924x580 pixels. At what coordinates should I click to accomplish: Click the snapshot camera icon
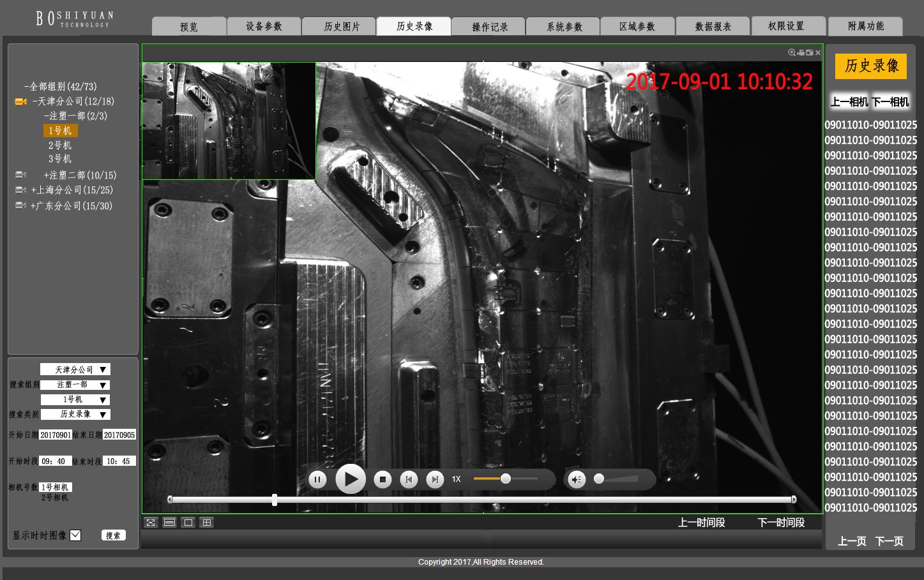click(809, 53)
